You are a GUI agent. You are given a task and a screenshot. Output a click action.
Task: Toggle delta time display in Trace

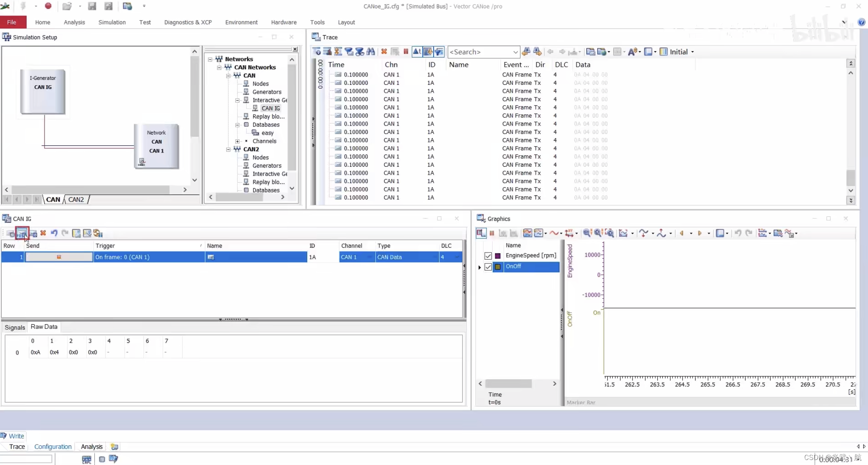coord(417,52)
